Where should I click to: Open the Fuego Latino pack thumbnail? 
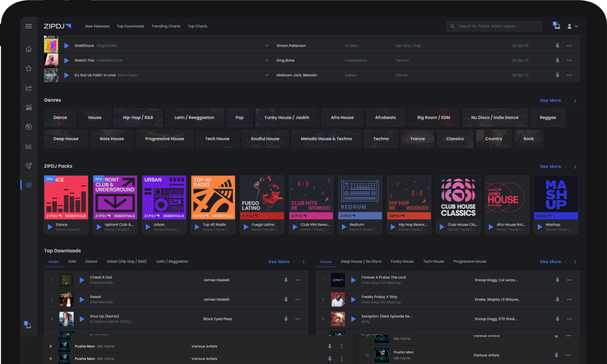262,198
